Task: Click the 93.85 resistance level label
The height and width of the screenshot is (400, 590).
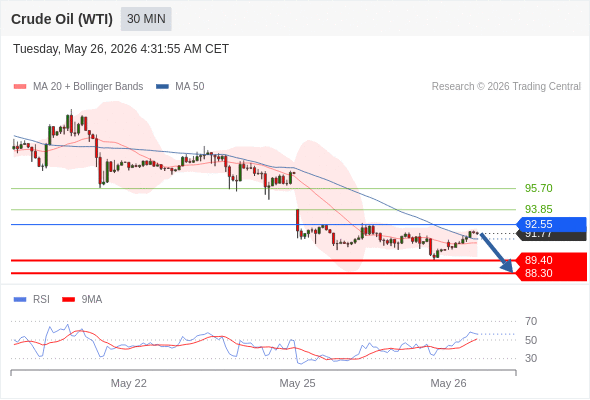Action: [x=538, y=209]
